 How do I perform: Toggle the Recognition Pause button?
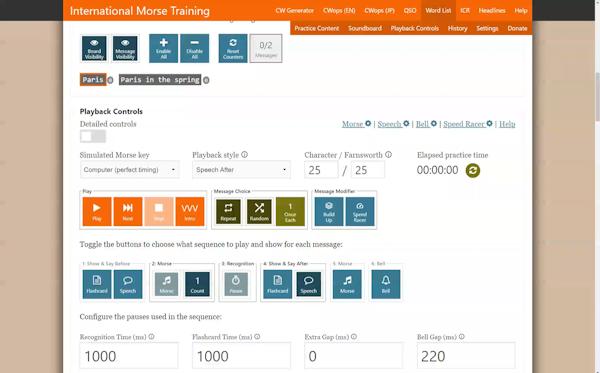click(236, 284)
